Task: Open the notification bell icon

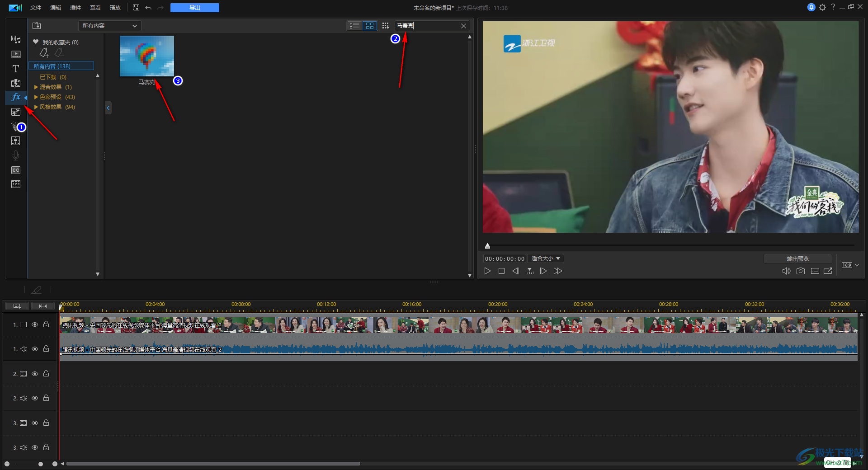Action: pyautogui.click(x=811, y=7)
